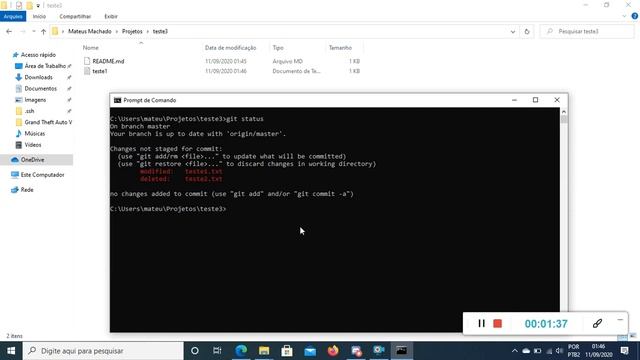The width and height of the screenshot is (640, 360).
Task: Sort files by Nome column
Action: tap(91, 48)
